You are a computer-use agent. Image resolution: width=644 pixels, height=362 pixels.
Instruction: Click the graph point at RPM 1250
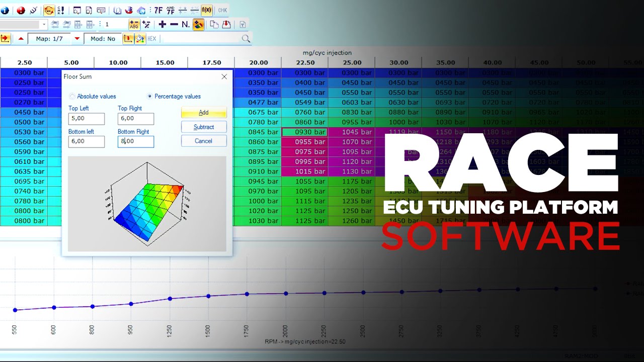click(x=170, y=299)
